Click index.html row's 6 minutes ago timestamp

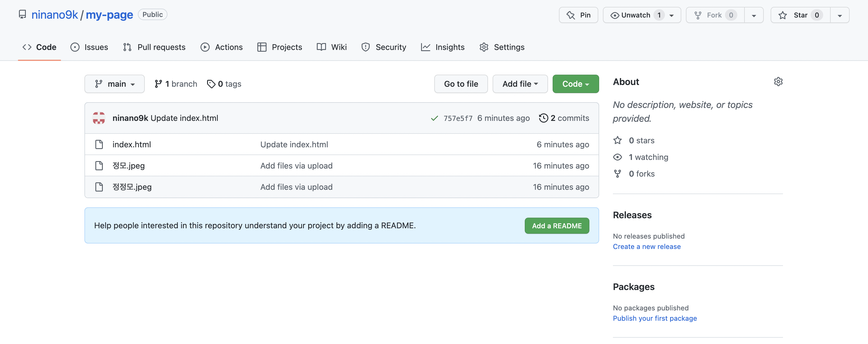563,144
